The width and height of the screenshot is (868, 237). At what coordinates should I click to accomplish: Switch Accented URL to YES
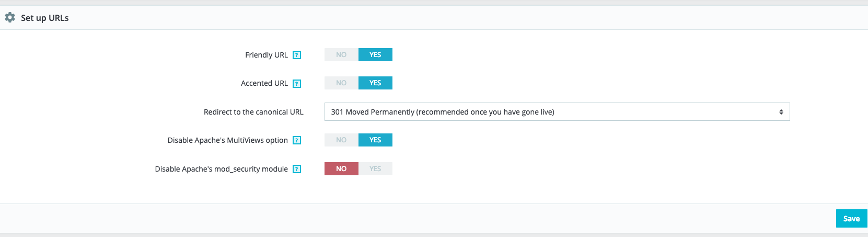375,83
